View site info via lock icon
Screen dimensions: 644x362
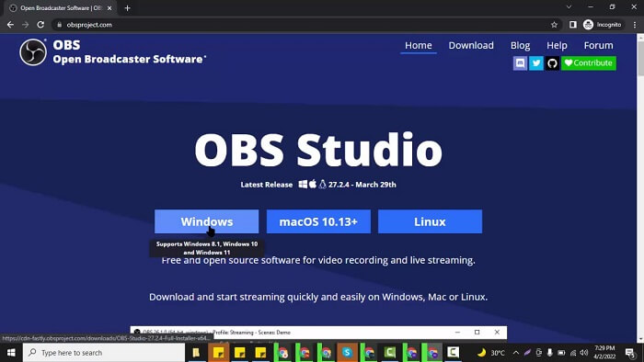pos(59,25)
